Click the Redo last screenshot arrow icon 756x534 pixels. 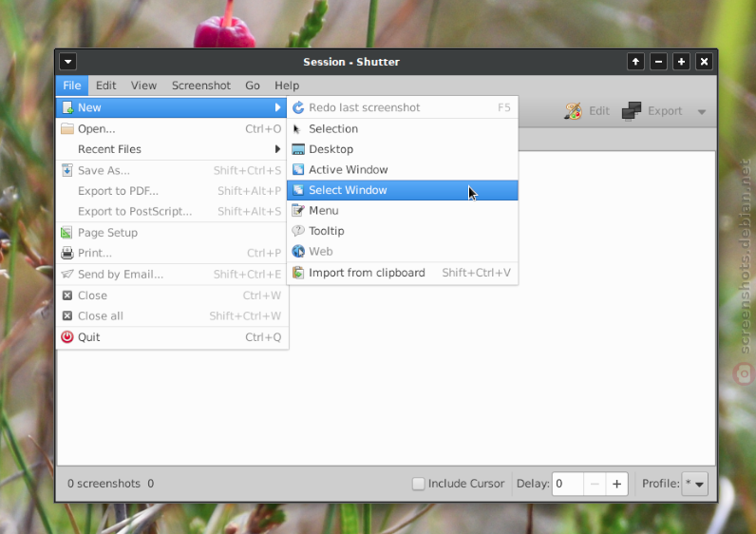pos(298,107)
